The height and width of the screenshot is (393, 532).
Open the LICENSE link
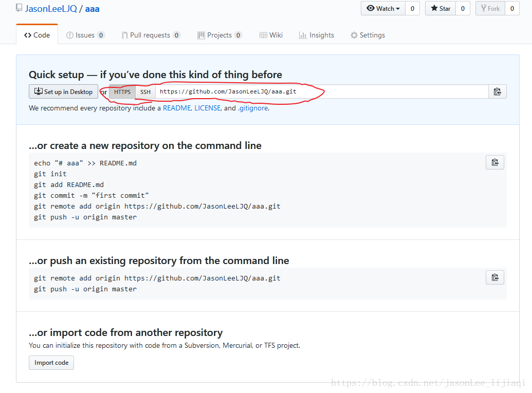pyautogui.click(x=207, y=108)
